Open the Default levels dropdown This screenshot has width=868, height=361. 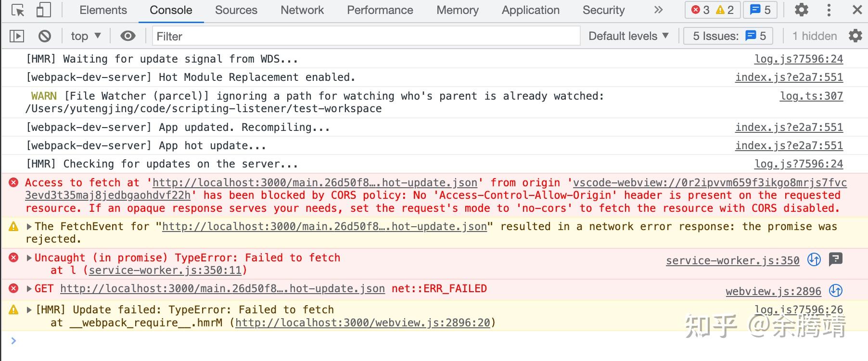[628, 36]
